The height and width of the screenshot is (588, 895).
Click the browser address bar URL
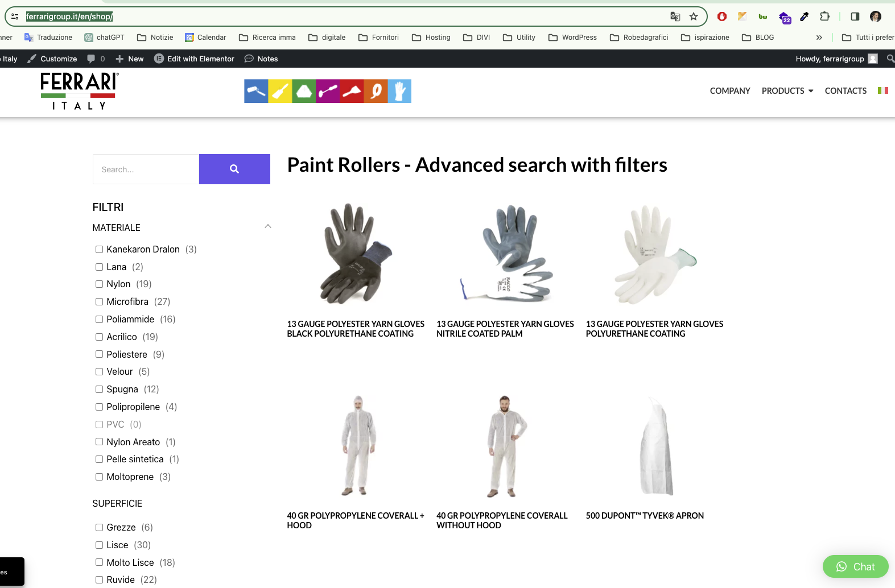(x=69, y=16)
